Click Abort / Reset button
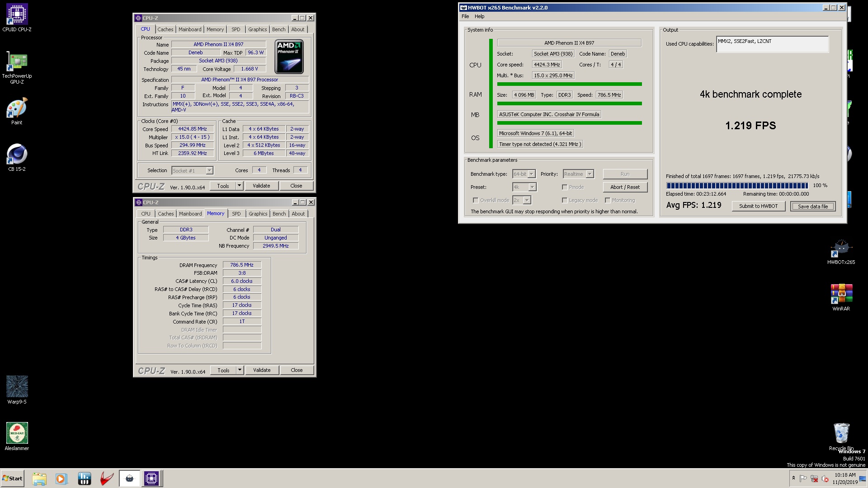868x488 pixels. (625, 187)
